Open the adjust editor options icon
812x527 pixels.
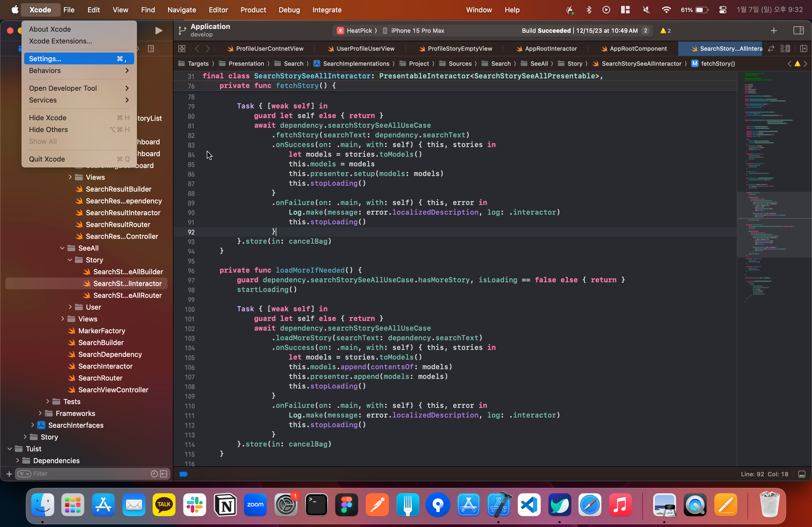click(x=785, y=49)
